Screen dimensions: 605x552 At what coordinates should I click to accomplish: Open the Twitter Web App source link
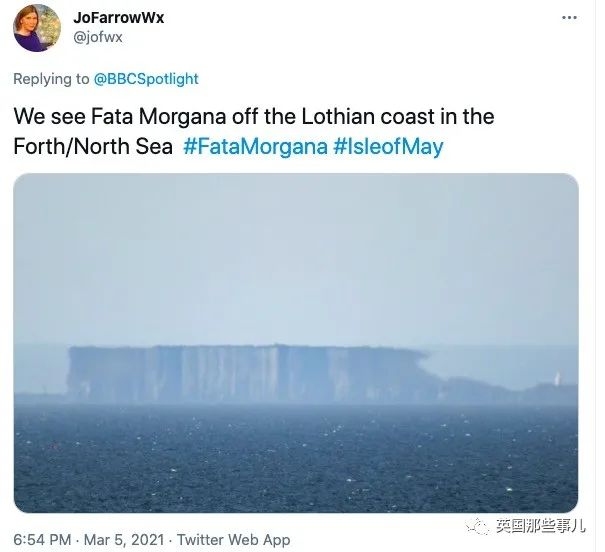tap(233, 540)
